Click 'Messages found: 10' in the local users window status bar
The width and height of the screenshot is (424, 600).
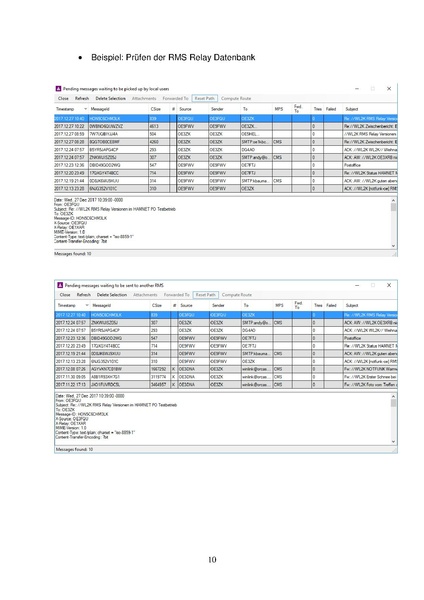[73, 254]
